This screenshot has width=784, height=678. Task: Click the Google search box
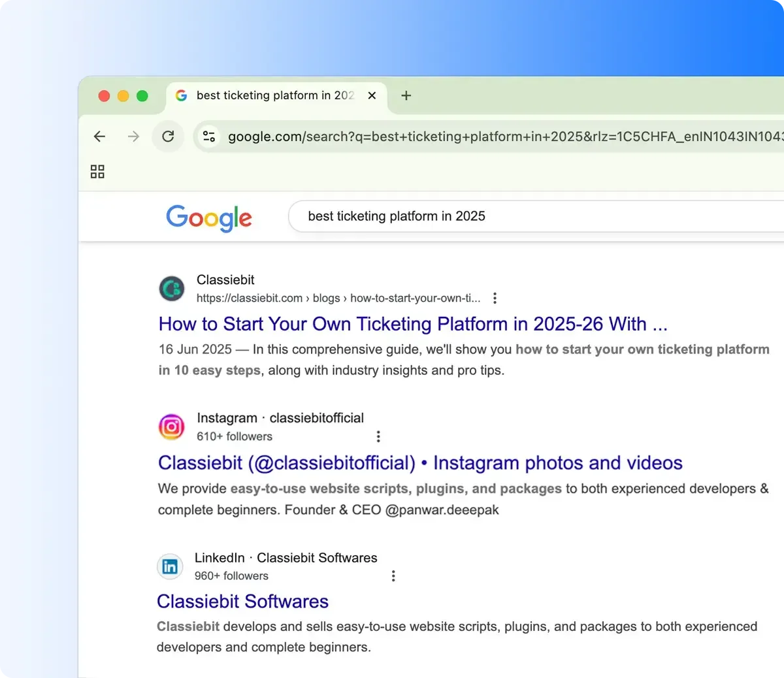(536, 216)
